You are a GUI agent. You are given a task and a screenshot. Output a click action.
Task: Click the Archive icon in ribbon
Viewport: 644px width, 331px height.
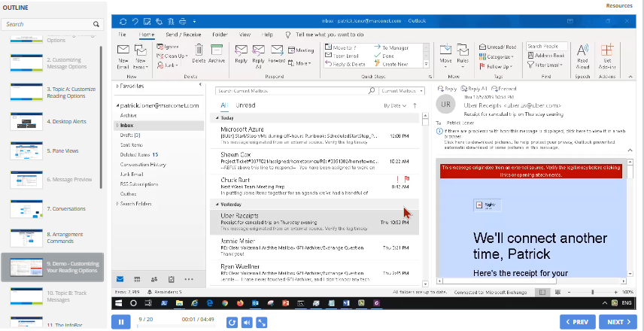pos(217,50)
